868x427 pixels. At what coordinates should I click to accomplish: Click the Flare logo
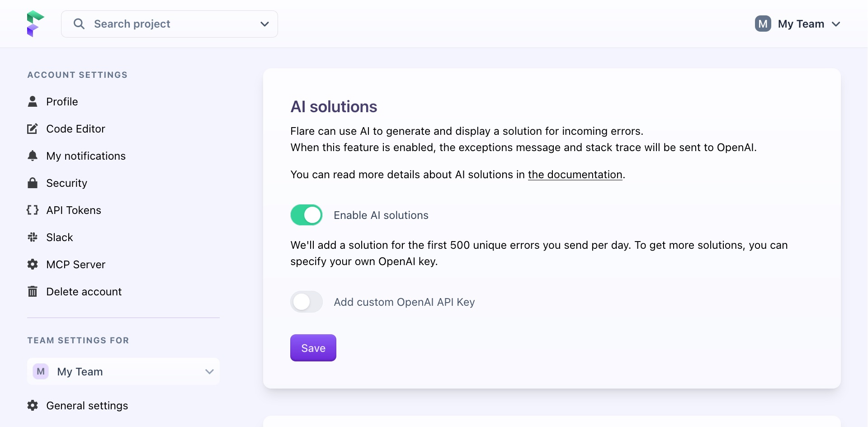click(x=36, y=23)
